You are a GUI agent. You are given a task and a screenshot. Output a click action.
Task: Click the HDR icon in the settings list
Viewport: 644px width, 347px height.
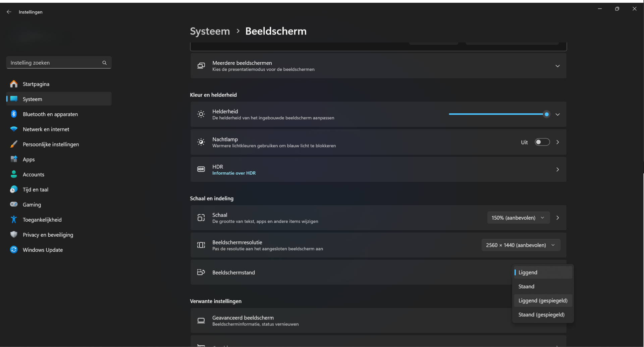(x=201, y=169)
